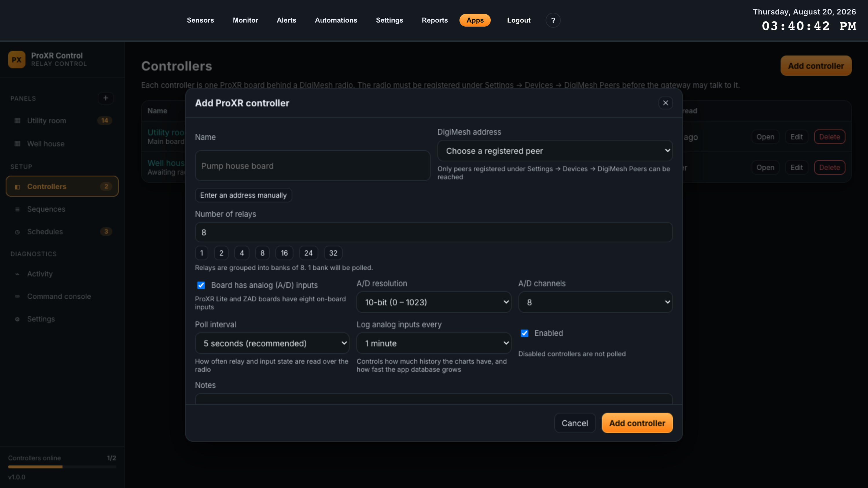Set relay count with preset 24
The width and height of the screenshot is (868, 488).
point(308,253)
